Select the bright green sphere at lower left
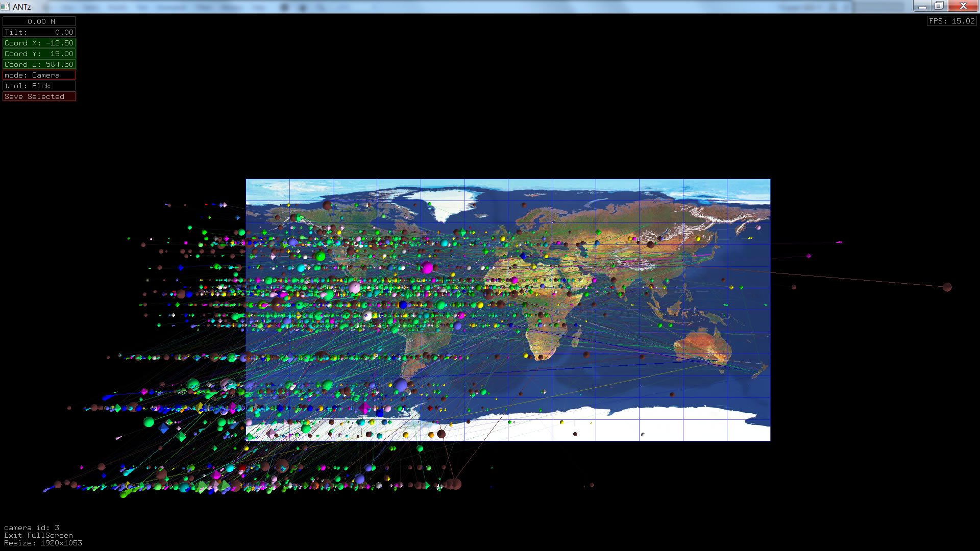The width and height of the screenshot is (980, 551). pyautogui.click(x=149, y=422)
